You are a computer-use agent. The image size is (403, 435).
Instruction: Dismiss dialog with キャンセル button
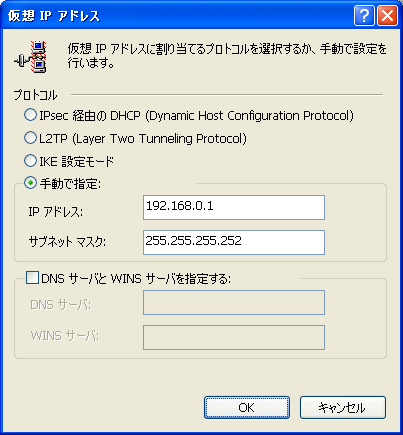pyautogui.click(x=343, y=407)
